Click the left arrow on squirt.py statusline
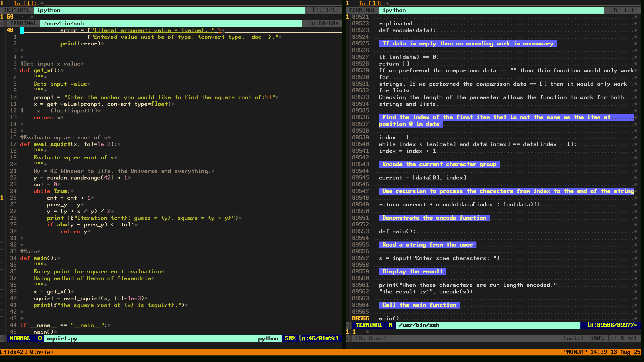The height and width of the screenshot is (362, 644). 2,338
